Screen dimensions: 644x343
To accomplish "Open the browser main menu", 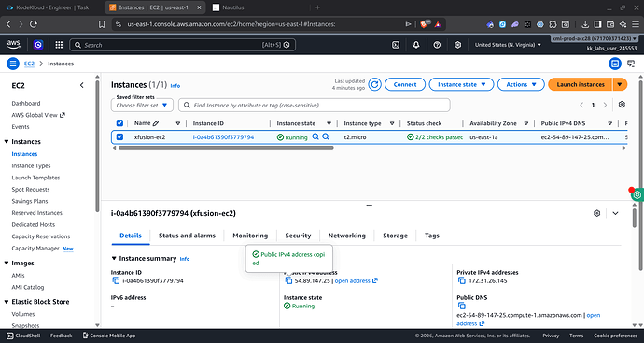I will (x=636, y=24).
